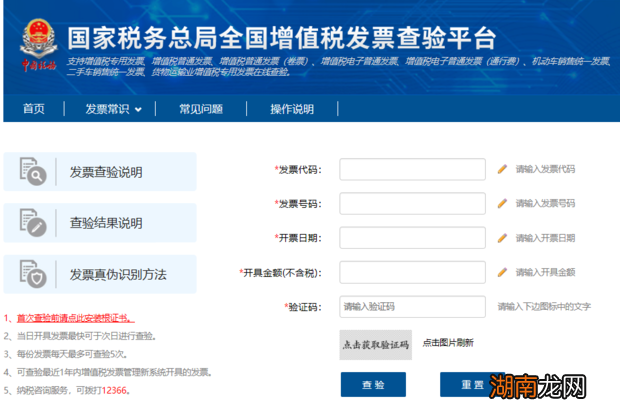This screenshot has height=413, width=620.
Task: Open 常见问题 in the navigation bar
Action: tap(201, 109)
